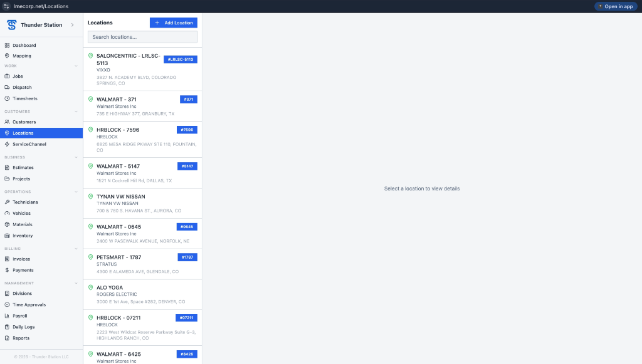Viewport: 642px width, 364px height.
Task: Click the Estimates document icon
Action: click(7, 167)
